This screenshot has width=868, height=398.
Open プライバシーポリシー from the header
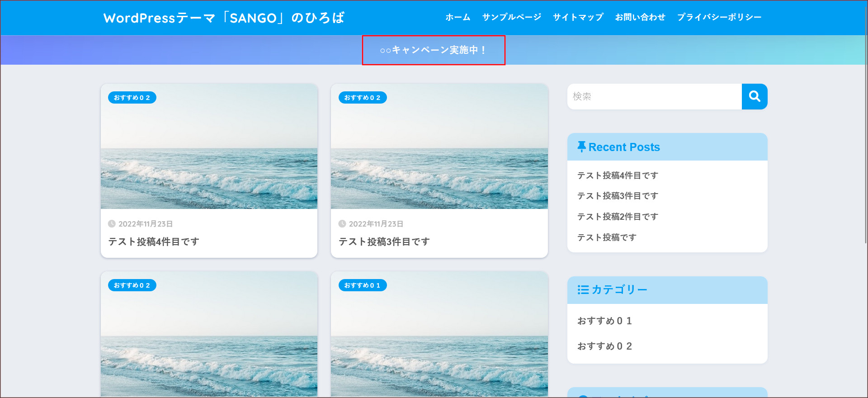click(x=719, y=17)
